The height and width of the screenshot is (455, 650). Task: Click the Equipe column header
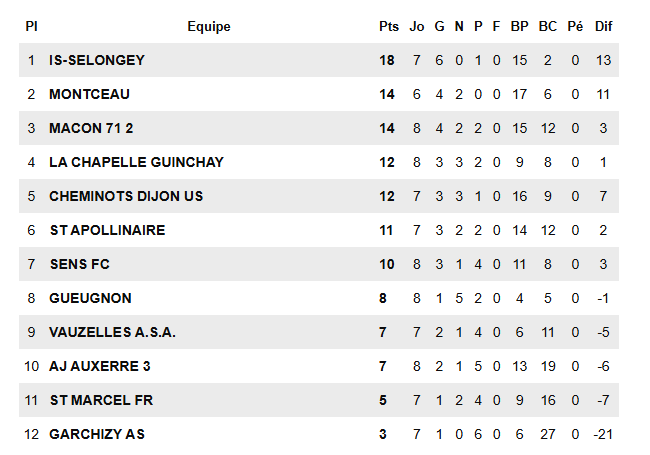(209, 26)
